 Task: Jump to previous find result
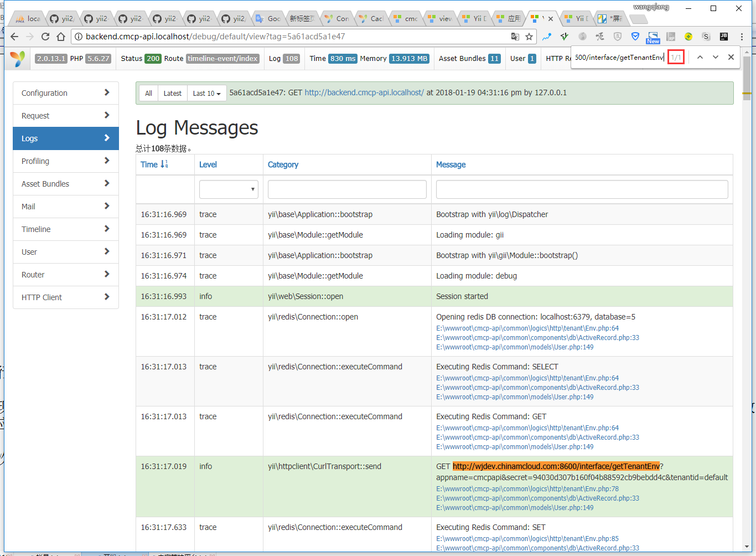(x=700, y=57)
